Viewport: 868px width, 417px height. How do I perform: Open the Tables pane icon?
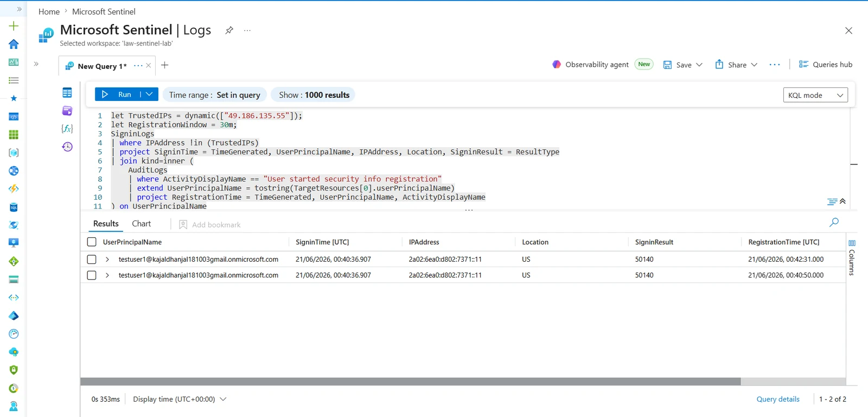(x=67, y=93)
